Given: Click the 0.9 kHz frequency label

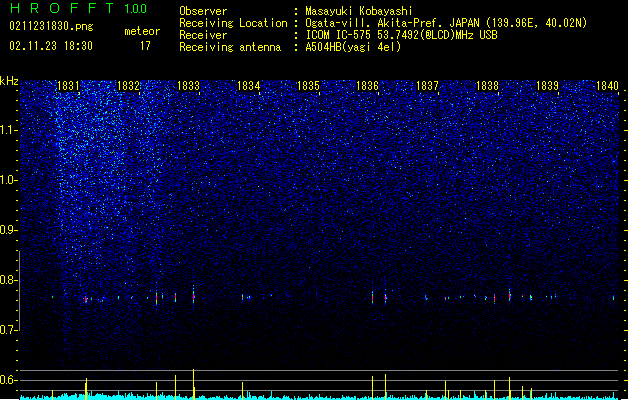Looking at the screenshot, I should (x=8, y=230).
